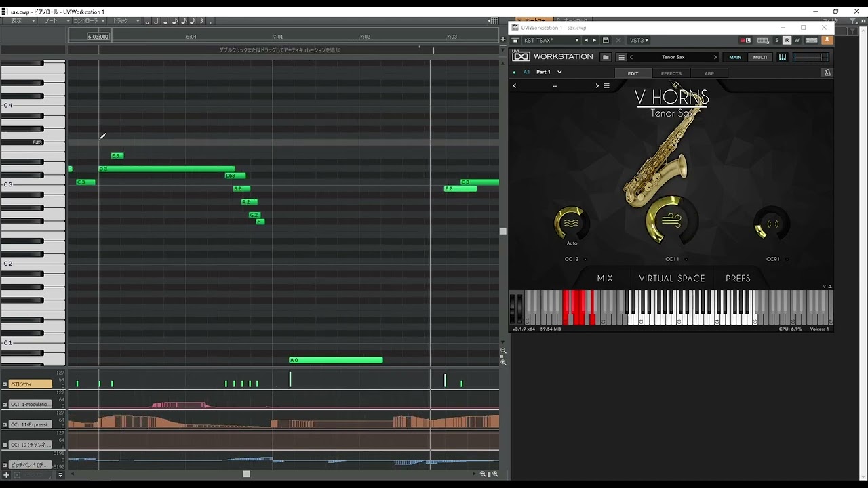Zoom out vertically on piano roll
The image size is (868, 488).
[503, 350]
